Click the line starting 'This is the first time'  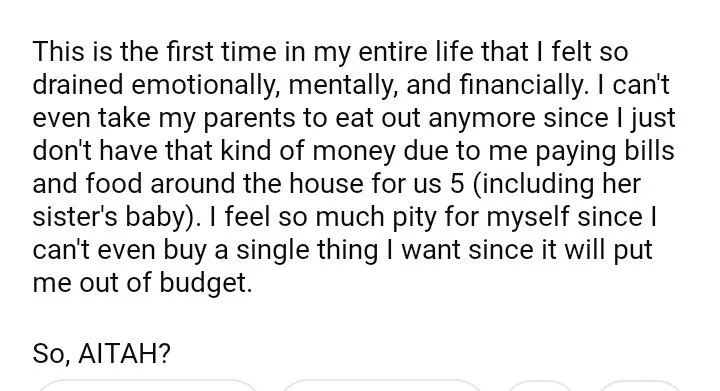pos(330,51)
